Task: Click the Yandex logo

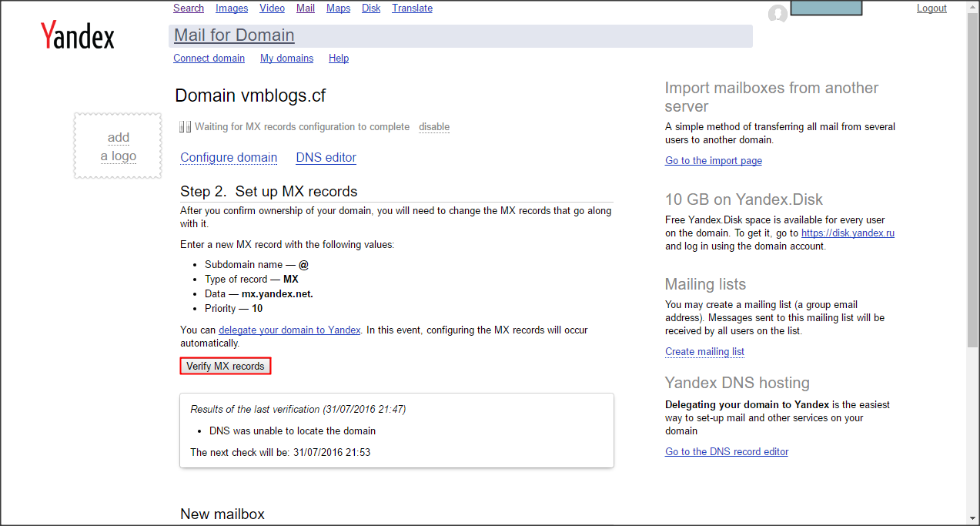Action: 77,36
